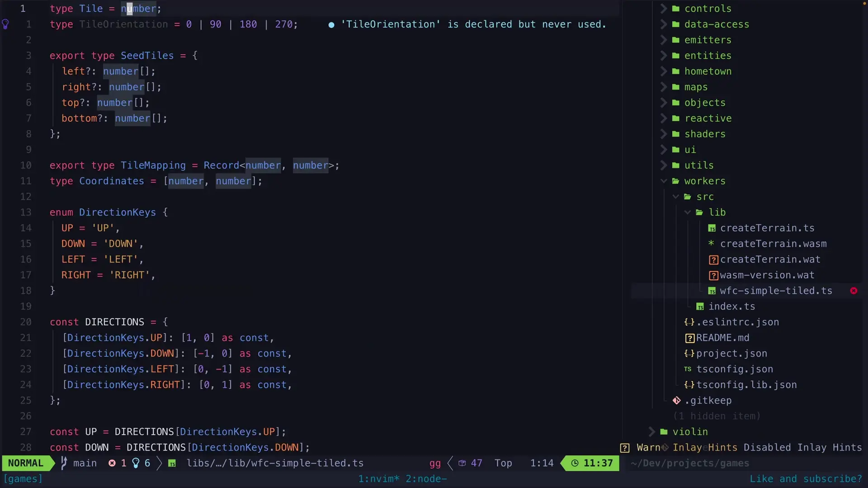Image resolution: width=868 pixels, height=488 pixels.
Task: Click the DIRECTIONS constant declaration name
Action: click(114, 322)
